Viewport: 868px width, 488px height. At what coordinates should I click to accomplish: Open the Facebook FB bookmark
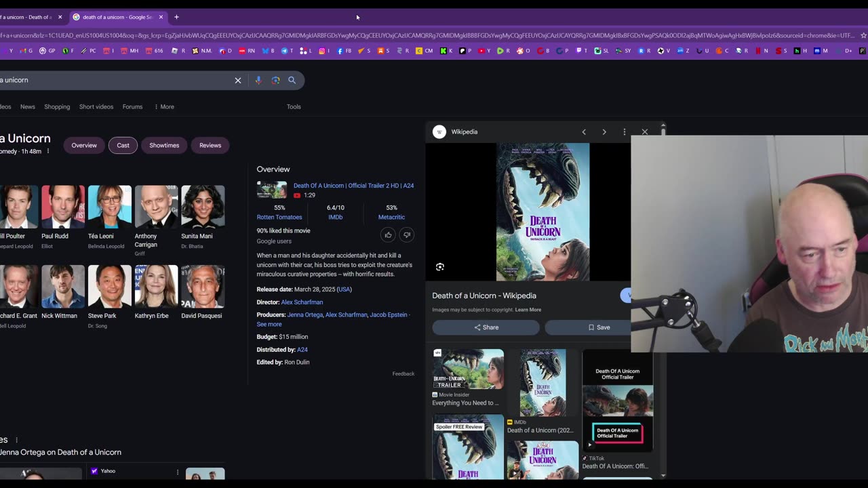point(344,50)
